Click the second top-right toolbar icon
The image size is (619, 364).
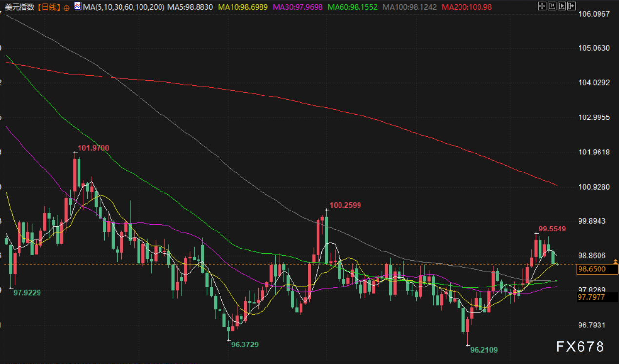pos(552,6)
